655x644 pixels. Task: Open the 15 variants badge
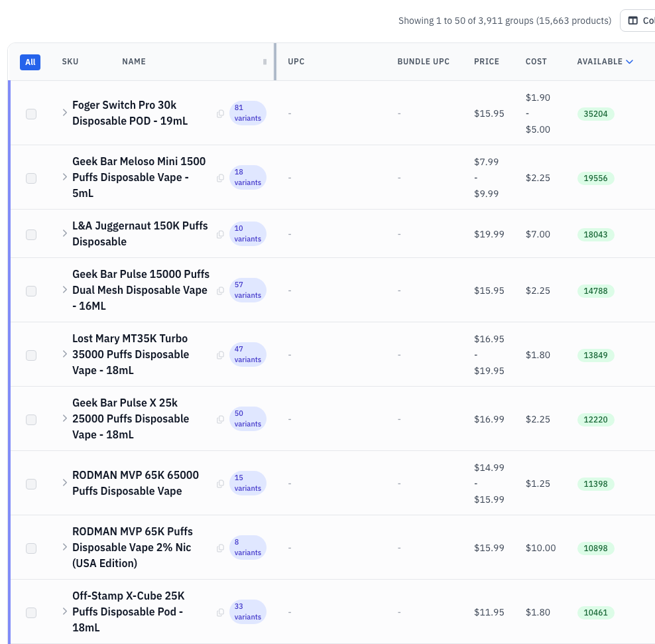(x=248, y=483)
